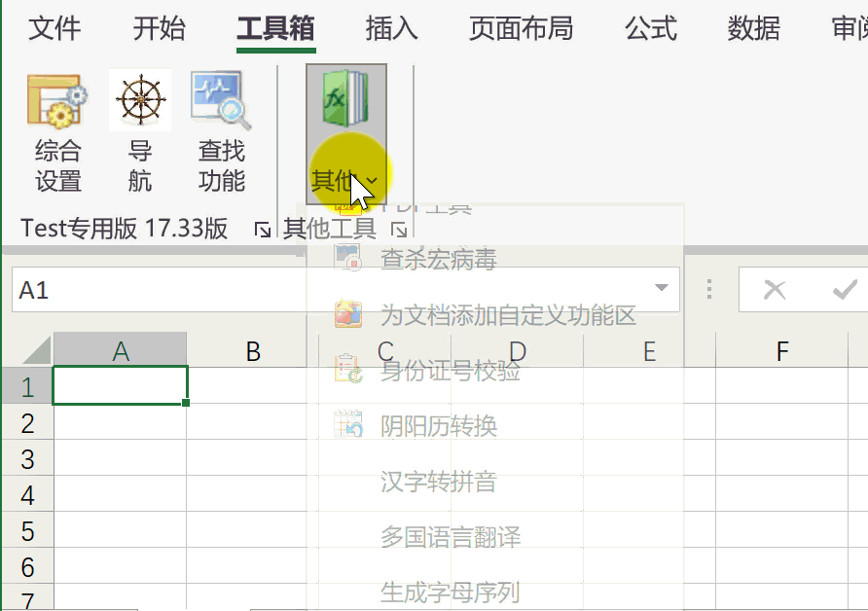
Task: Click the formula bar enter checkmark
Action: click(x=843, y=290)
